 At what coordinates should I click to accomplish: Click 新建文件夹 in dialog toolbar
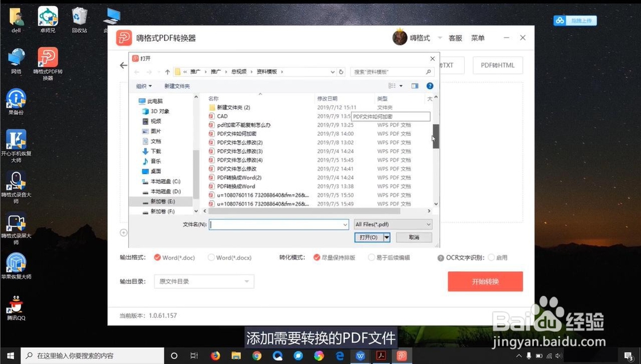click(177, 86)
